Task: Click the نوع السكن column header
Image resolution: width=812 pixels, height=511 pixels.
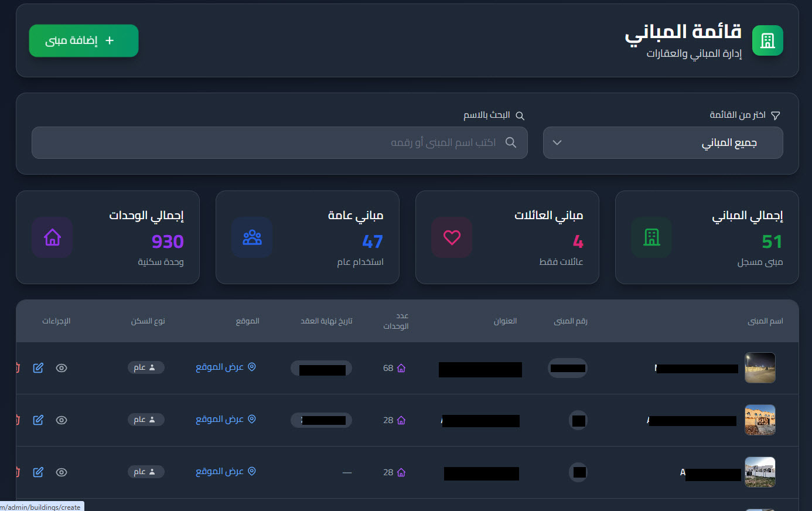Action: tap(148, 321)
